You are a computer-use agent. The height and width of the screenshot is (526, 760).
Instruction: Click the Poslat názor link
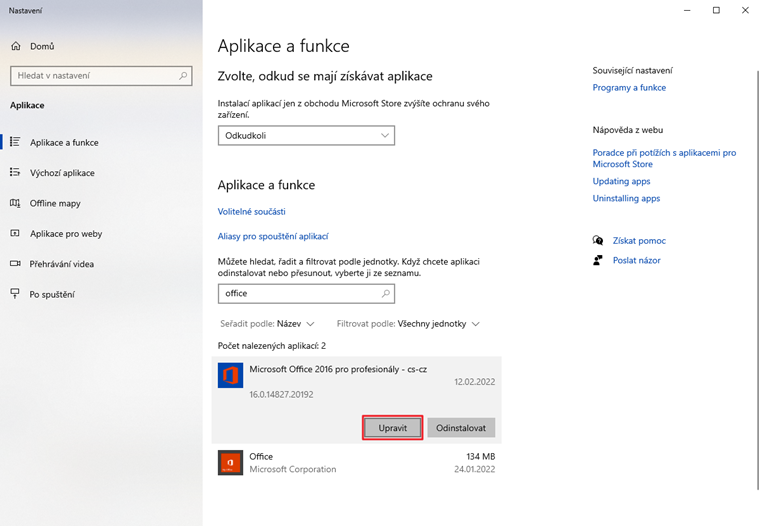point(636,260)
